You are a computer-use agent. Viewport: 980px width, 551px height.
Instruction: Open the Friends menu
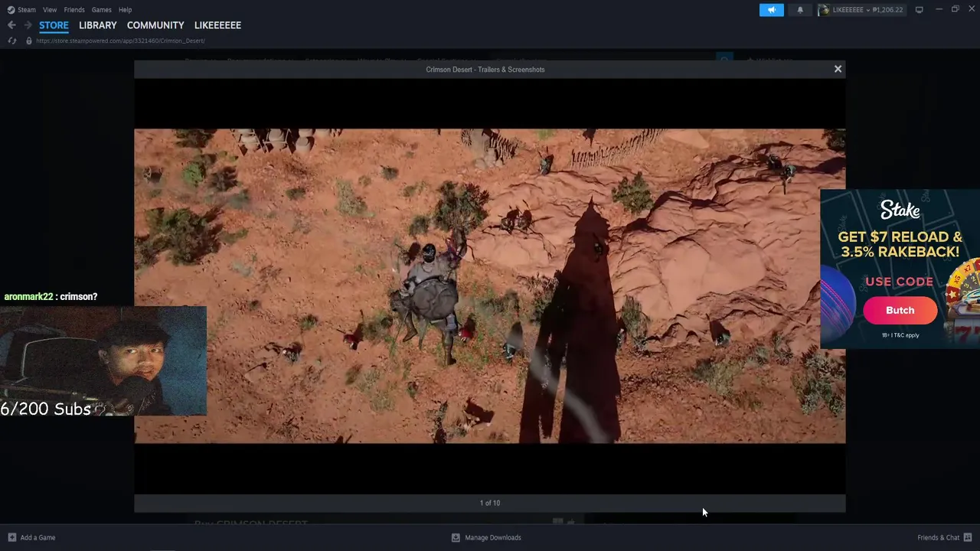point(74,10)
